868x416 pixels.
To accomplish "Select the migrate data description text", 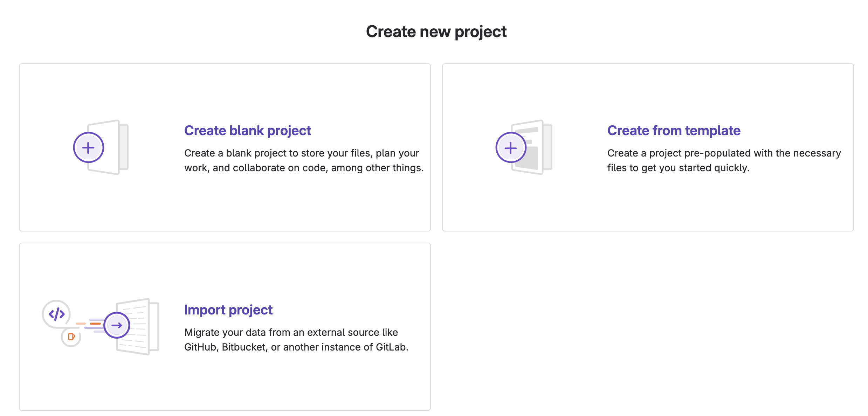I will [x=296, y=340].
